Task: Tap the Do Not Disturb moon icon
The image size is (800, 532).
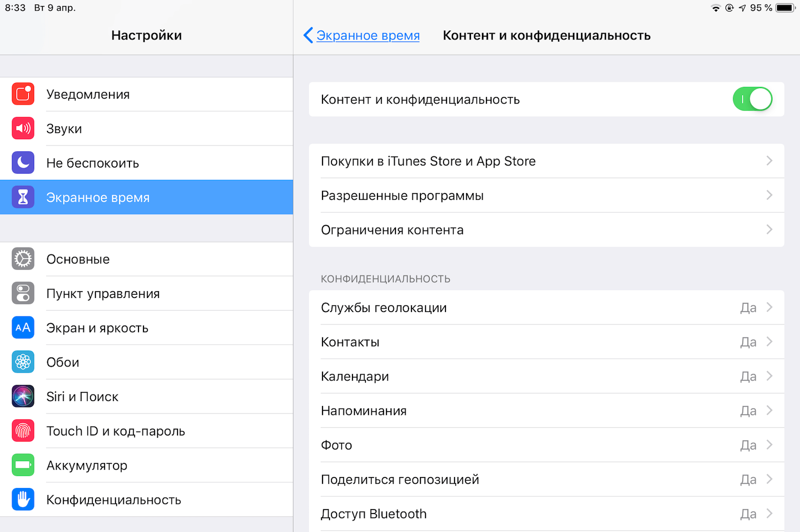Action: point(23,162)
